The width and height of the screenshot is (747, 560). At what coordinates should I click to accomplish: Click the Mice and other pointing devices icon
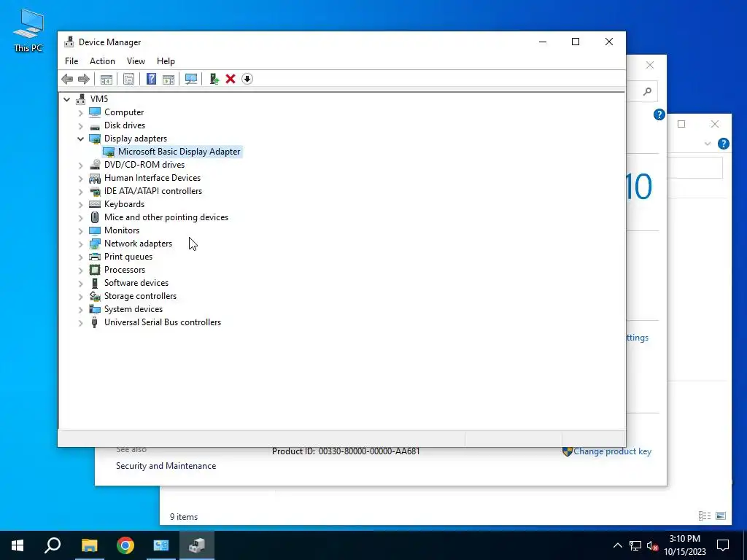(95, 217)
